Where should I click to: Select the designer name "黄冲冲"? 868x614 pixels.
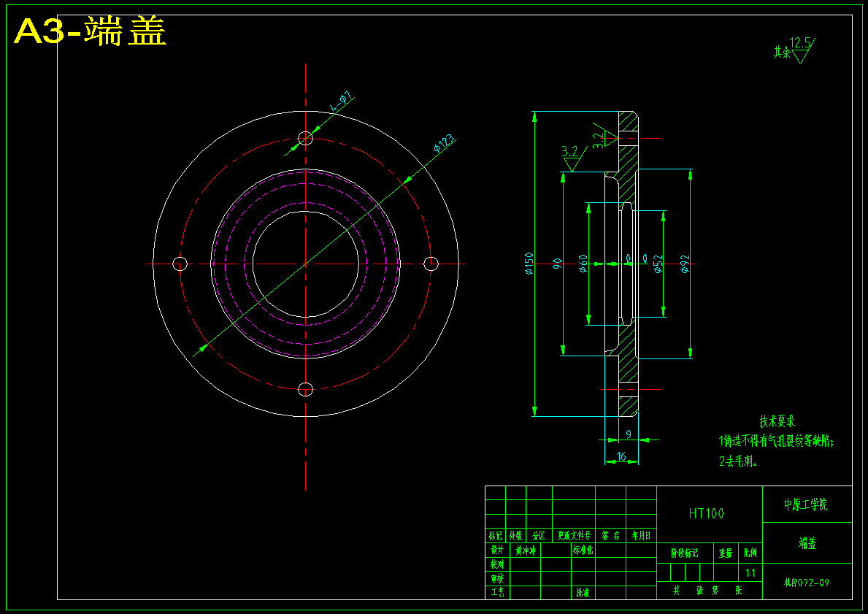pyautogui.click(x=526, y=550)
